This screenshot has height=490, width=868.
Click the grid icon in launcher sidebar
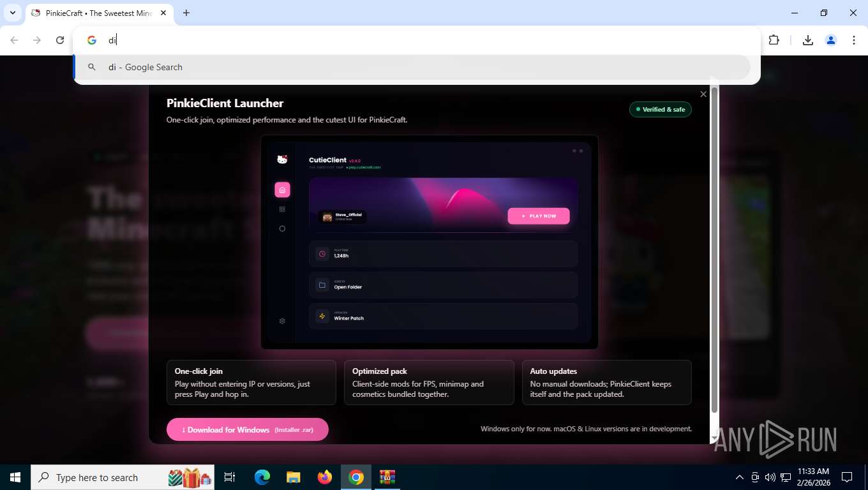click(282, 209)
